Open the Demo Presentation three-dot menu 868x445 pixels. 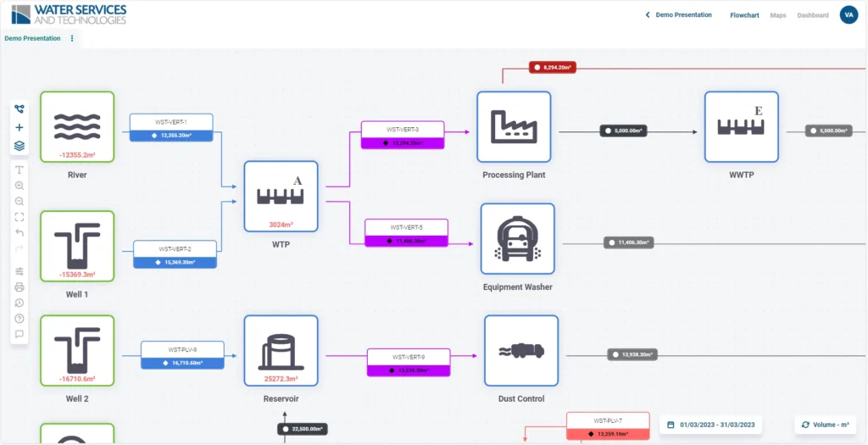pos(72,38)
